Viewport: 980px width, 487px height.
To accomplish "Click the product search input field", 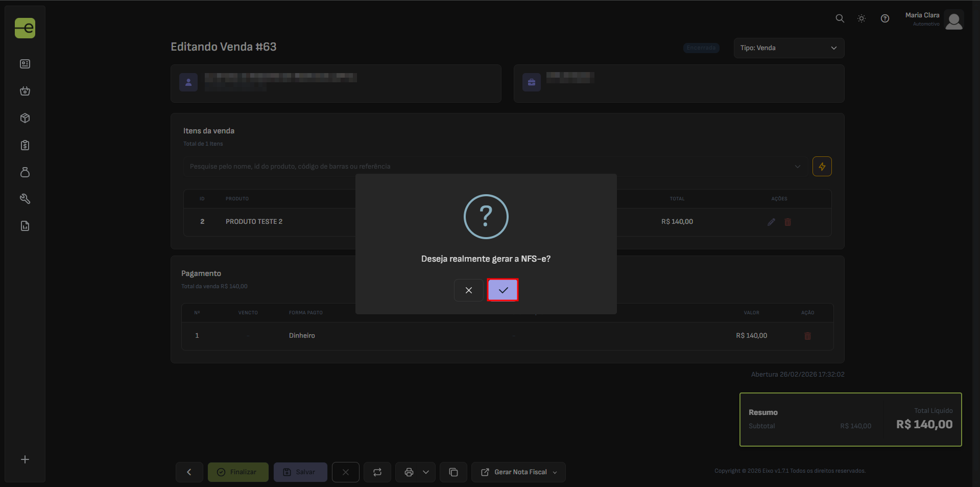I will click(x=490, y=167).
